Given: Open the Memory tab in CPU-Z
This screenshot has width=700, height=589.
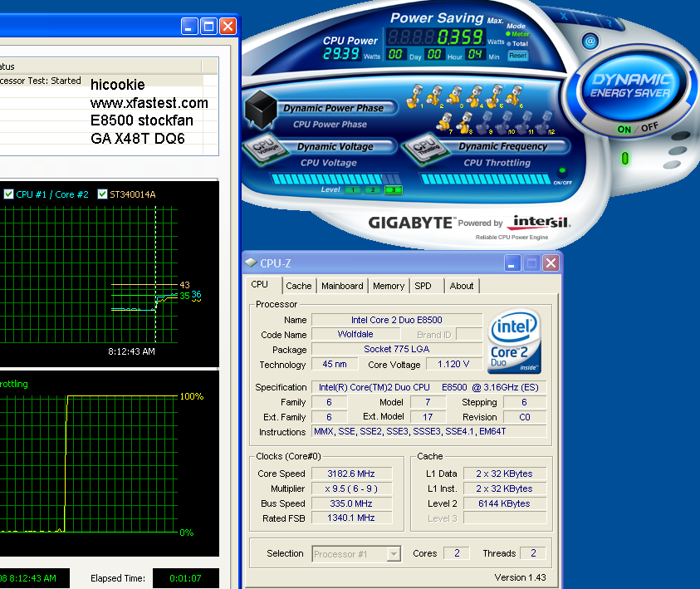Looking at the screenshot, I should (x=388, y=286).
